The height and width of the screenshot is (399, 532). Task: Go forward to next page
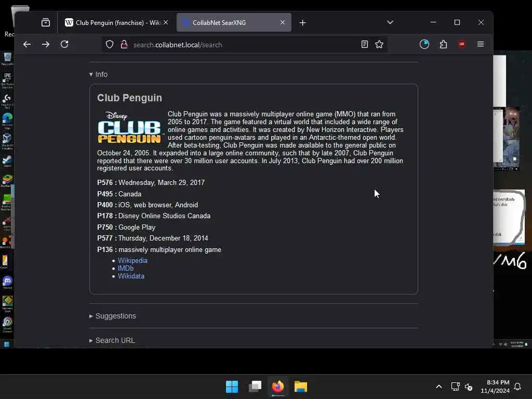pos(46,45)
